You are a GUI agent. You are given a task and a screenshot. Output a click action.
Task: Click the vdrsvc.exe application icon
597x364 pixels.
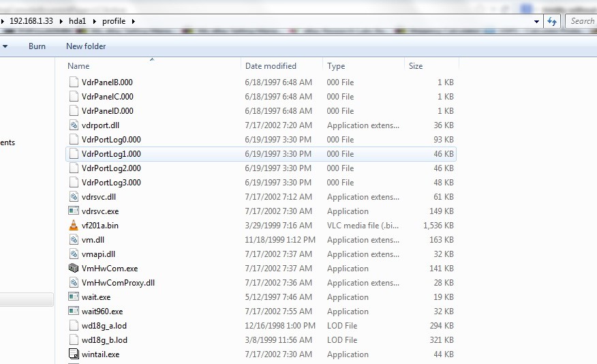(x=74, y=211)
